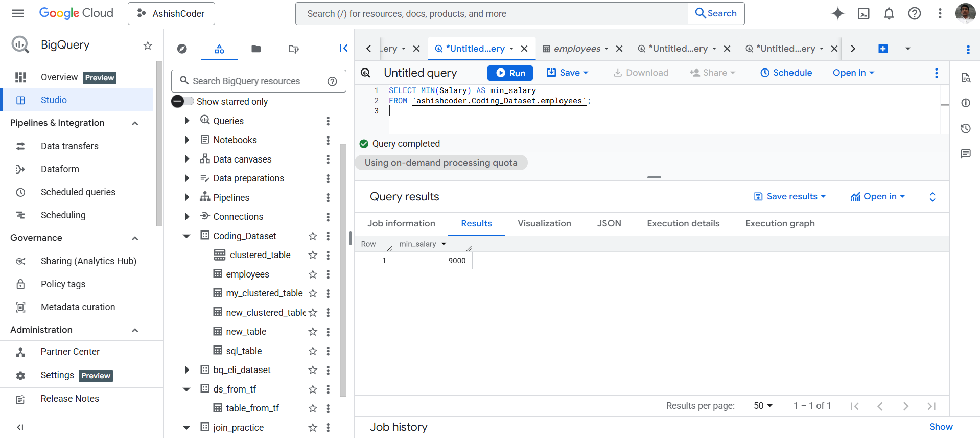Screen dimensions: 980x438
Task: Switch to the Explorer compass view
Action: pos(182,49)
